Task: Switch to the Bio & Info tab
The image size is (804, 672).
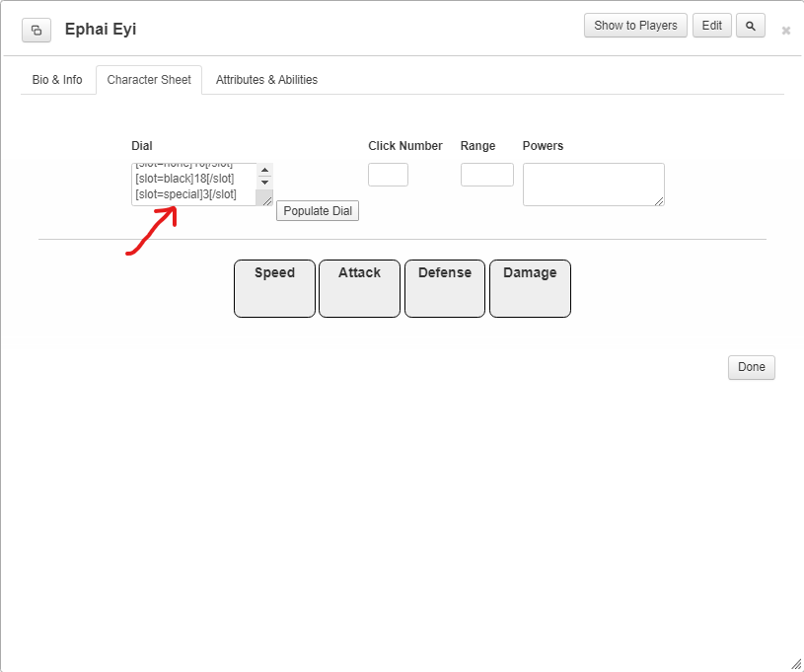Action: 57,80
